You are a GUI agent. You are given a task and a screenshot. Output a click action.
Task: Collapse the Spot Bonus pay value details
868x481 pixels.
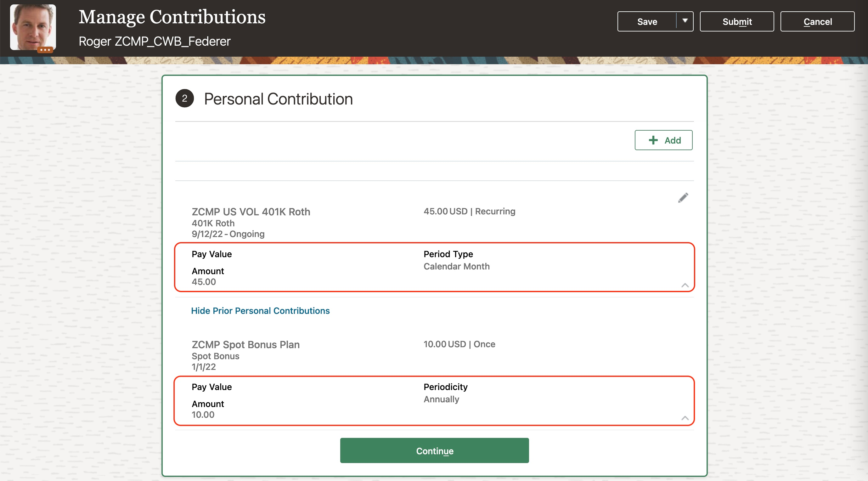685,418
